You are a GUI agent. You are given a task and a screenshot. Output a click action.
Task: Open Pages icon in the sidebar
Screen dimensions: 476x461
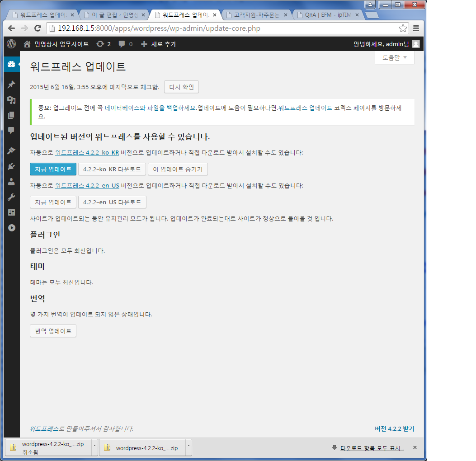tap(12, 115)
